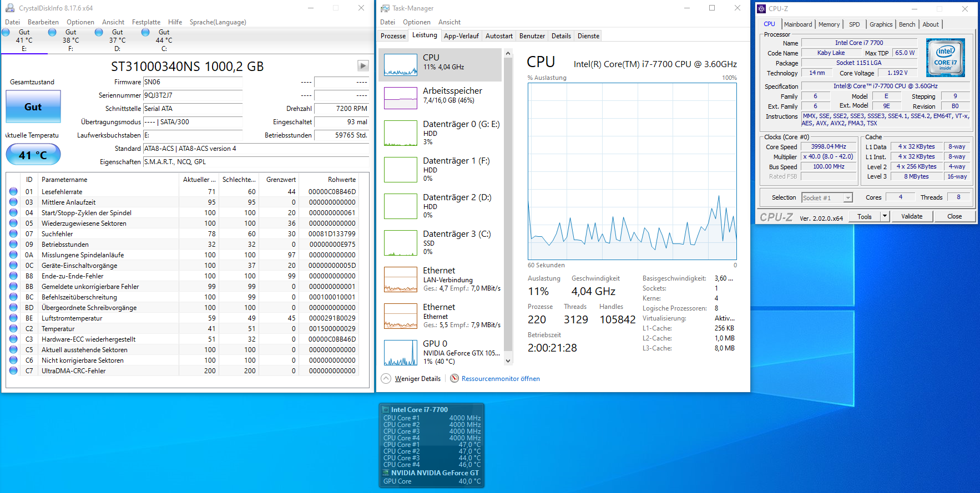This screenshot has height=493, width=980.
Task: Switch to the About tab in CPU-Z
Action: (x=931, y=24)
